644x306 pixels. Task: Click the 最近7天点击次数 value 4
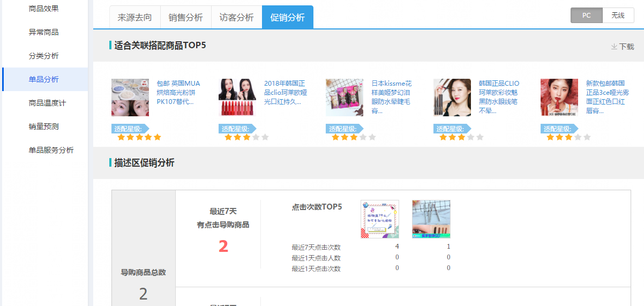pos(397,247)
